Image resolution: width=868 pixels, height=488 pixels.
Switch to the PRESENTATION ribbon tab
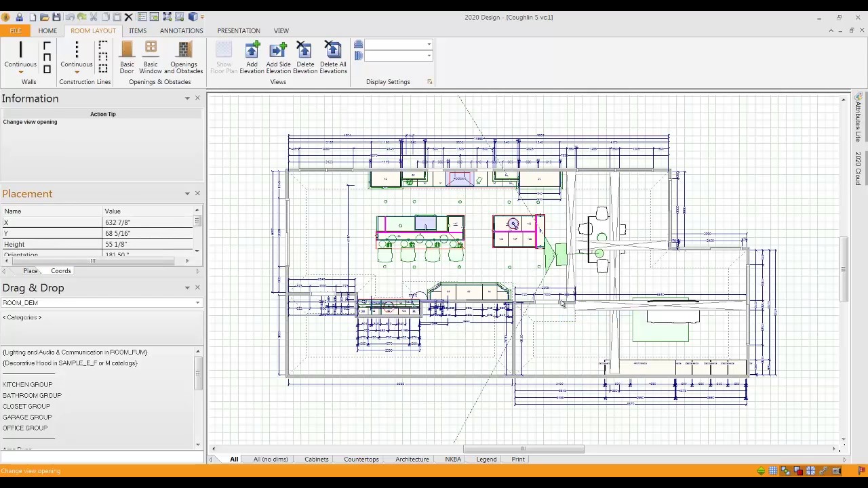click(x=239, y=30)
